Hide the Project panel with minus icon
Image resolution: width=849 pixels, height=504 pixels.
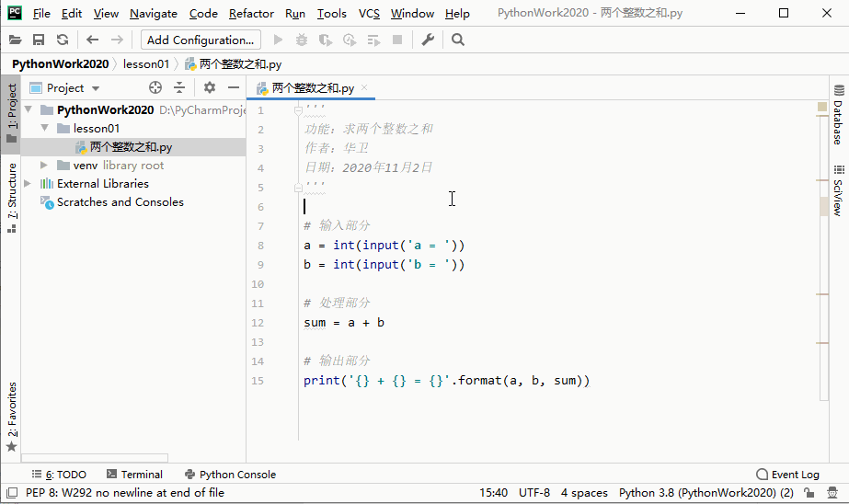pos(234,87)
